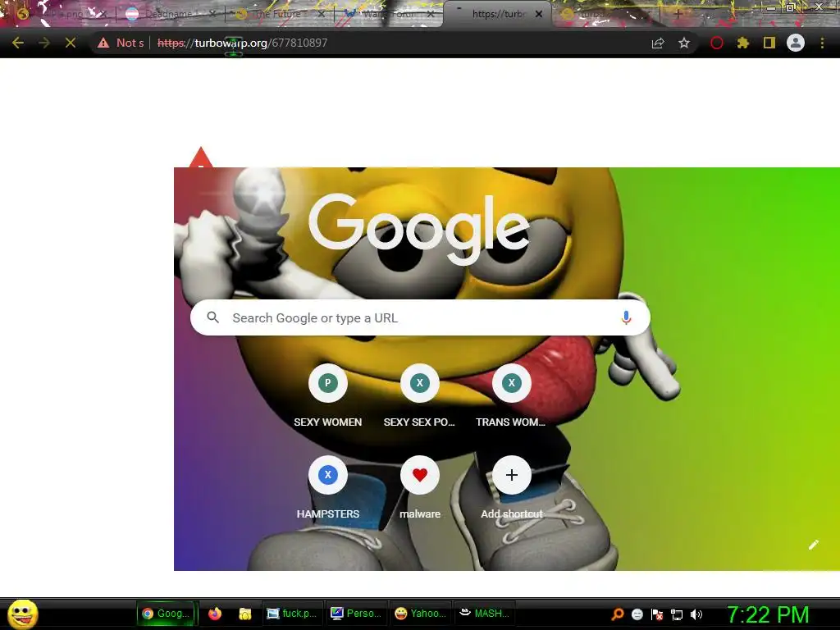Click the 7:22 PM clock
Screen dimensions: 840x630
point(768,614)
